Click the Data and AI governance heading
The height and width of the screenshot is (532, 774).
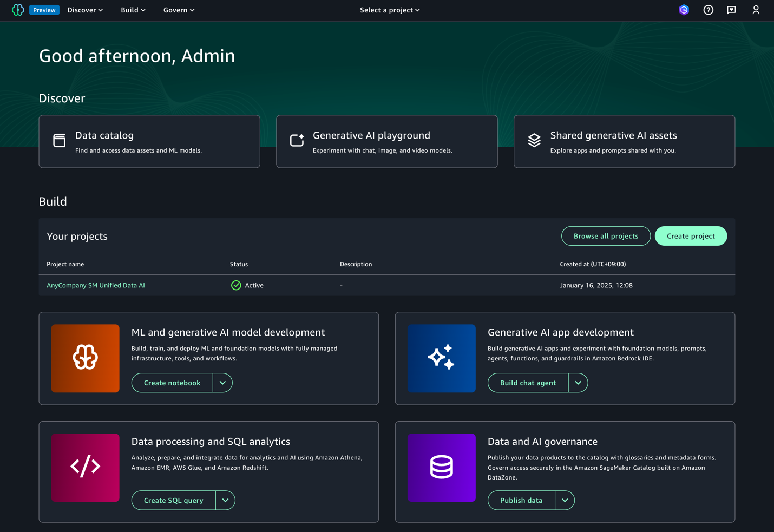[x=542, y=442]
